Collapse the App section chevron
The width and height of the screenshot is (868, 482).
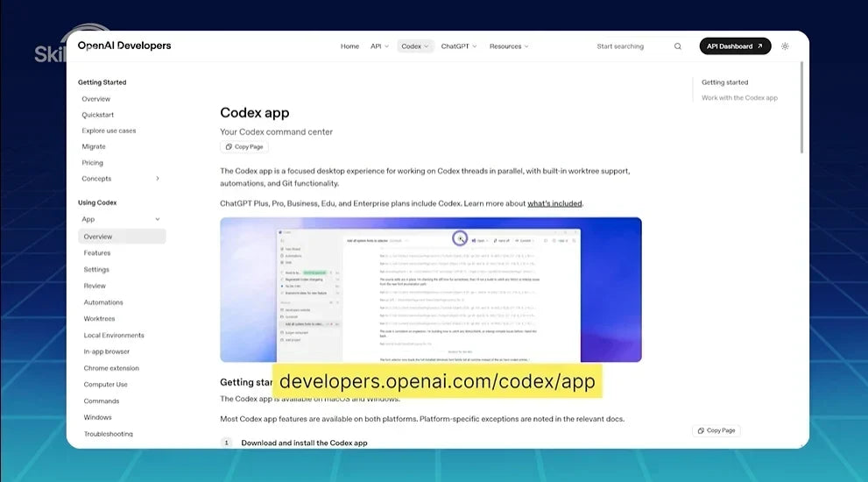tap(157, 219)
